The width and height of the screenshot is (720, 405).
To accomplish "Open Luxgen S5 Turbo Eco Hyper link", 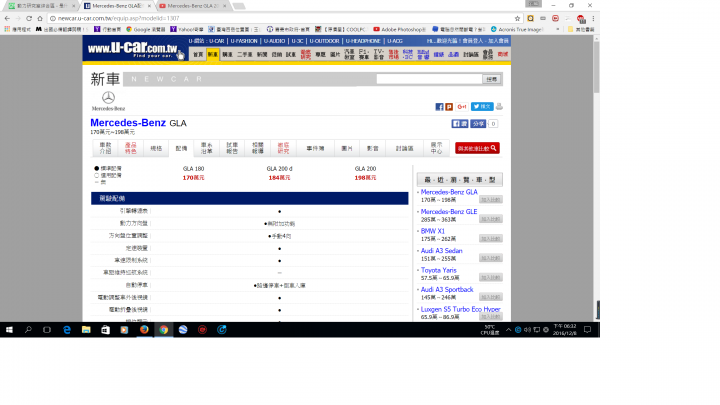I will pos(461,309).
